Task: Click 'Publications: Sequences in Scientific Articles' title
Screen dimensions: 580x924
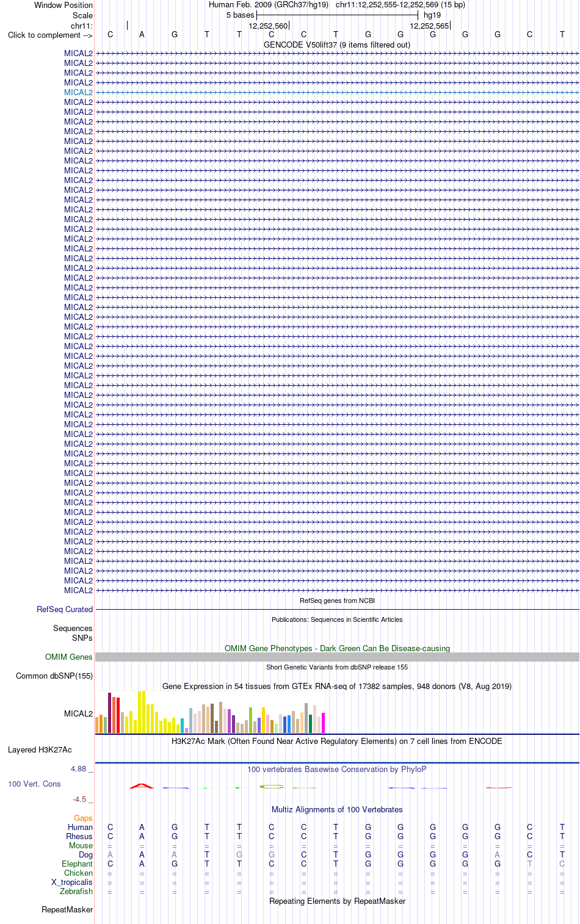Action: (337, 619)
